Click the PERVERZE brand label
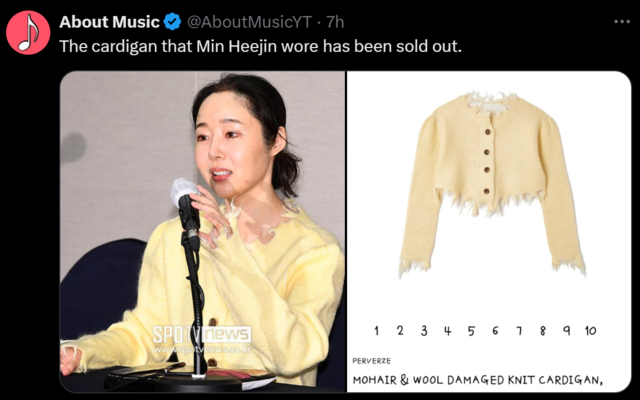The width and height of the screenshot is (640, 400). [x=371, y=361]
